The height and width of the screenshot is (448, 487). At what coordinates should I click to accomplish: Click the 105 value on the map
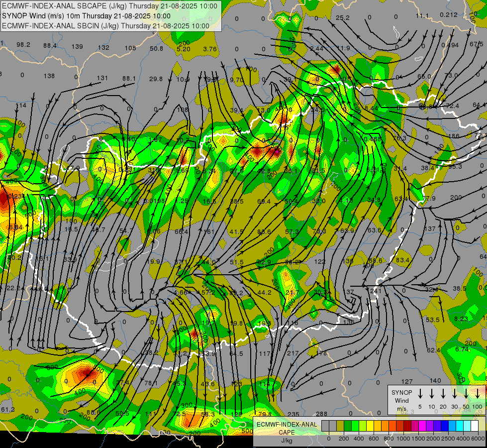(130, 48)
